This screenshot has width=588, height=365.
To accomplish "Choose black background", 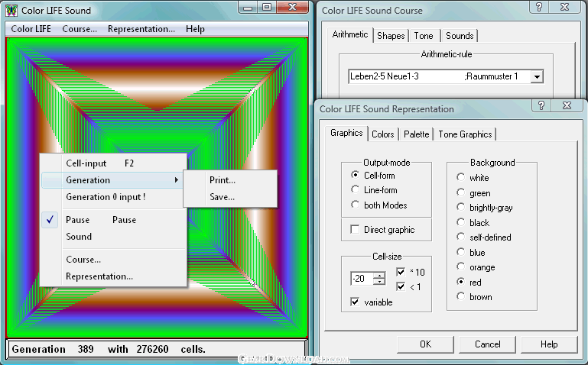I will click(x=473, y=223).
